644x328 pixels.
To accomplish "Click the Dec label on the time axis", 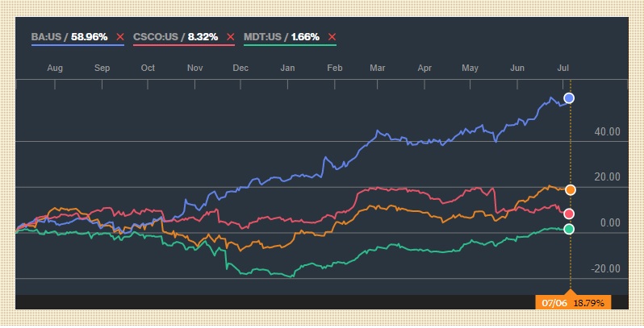I will 240,69.
